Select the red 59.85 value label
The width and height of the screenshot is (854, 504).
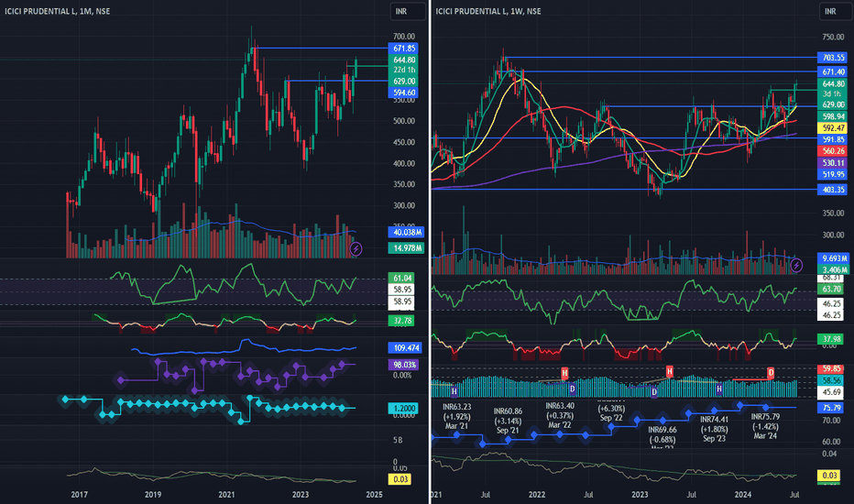tap(830, 369)
